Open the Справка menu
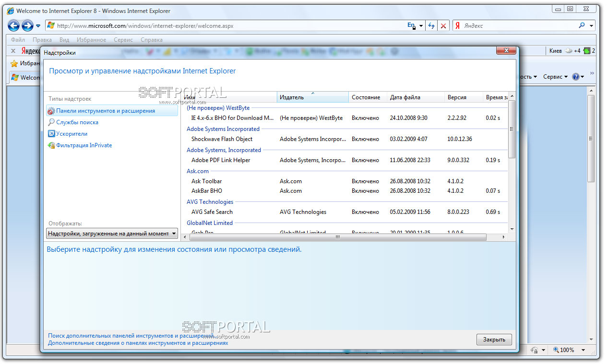608x364 pixels. 152,40
